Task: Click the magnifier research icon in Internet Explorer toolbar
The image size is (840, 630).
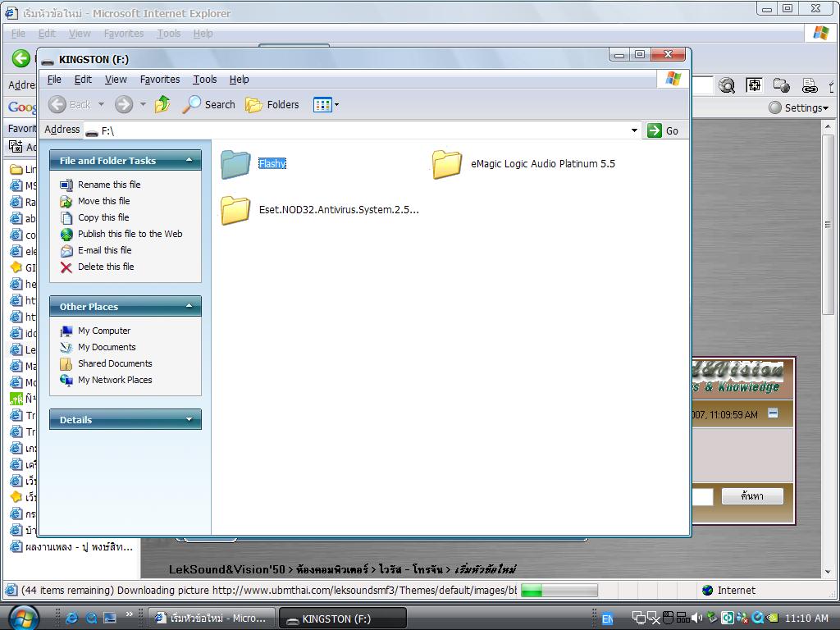Action: coord(727,85)
